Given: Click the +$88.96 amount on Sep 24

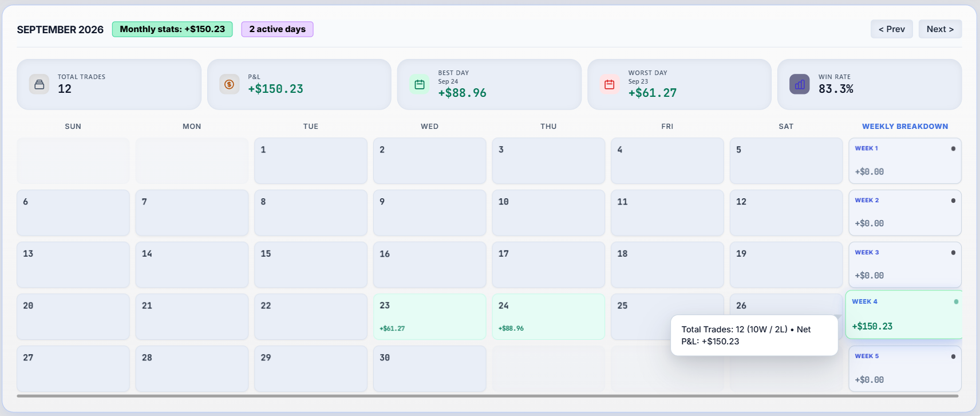Looking at the screenshot, I should click(x=511, y=328).
